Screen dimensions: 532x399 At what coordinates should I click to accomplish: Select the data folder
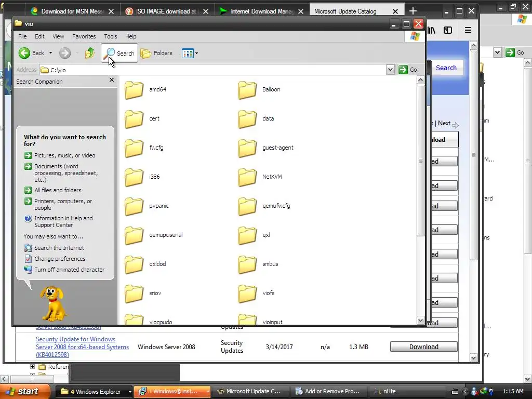coord(257,119)
